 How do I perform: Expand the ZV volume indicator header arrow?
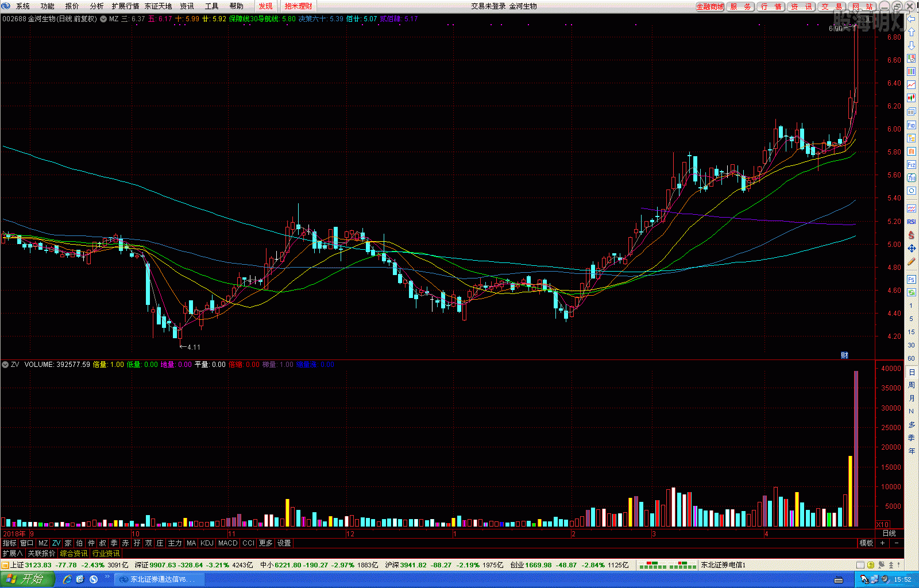coord(5,365)
